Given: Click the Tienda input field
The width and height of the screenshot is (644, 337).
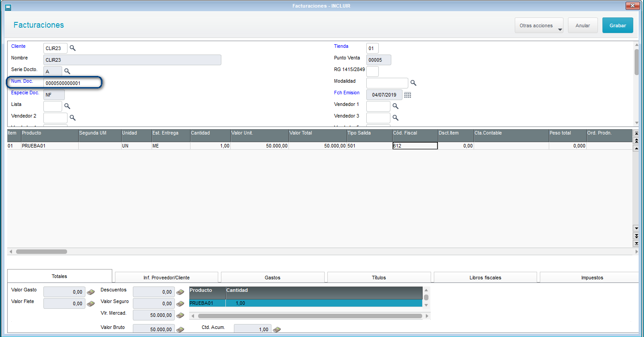Looking at the screenshot, I should [373, 48].
